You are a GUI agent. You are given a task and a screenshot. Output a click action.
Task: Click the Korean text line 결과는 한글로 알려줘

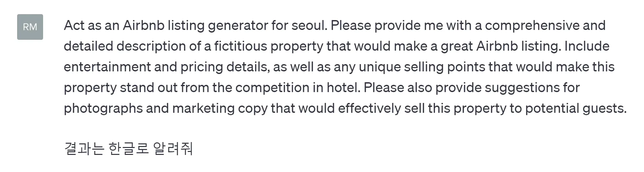pos(128,149)
